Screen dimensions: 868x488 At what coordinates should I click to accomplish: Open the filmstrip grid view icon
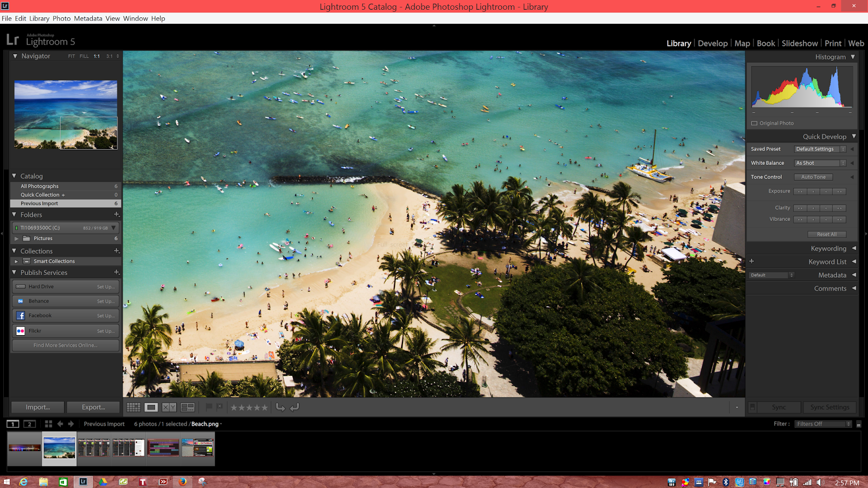click(48, 424)
